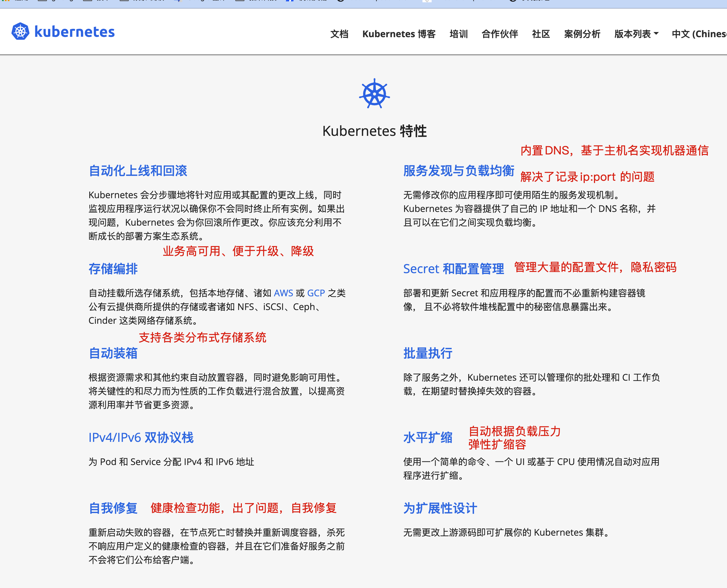Open the 存储编排 feature link
This screenshot has height=588, width=727.
point(113,269)
